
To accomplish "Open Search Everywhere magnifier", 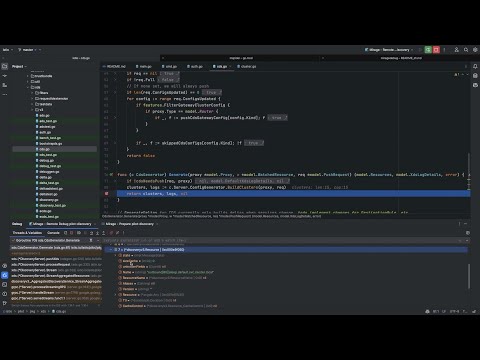I will (466, 50).
